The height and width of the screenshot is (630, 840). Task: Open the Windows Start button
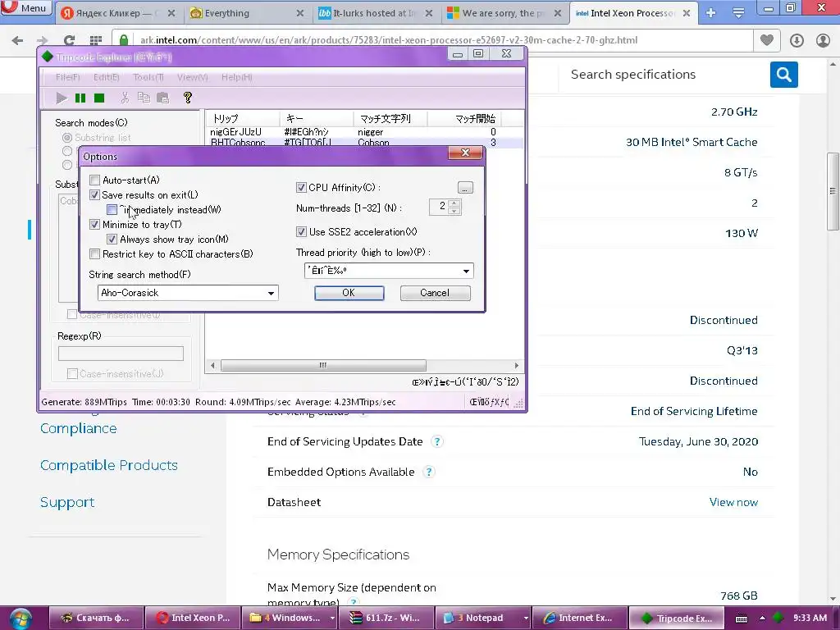click(x=21, y=619)
